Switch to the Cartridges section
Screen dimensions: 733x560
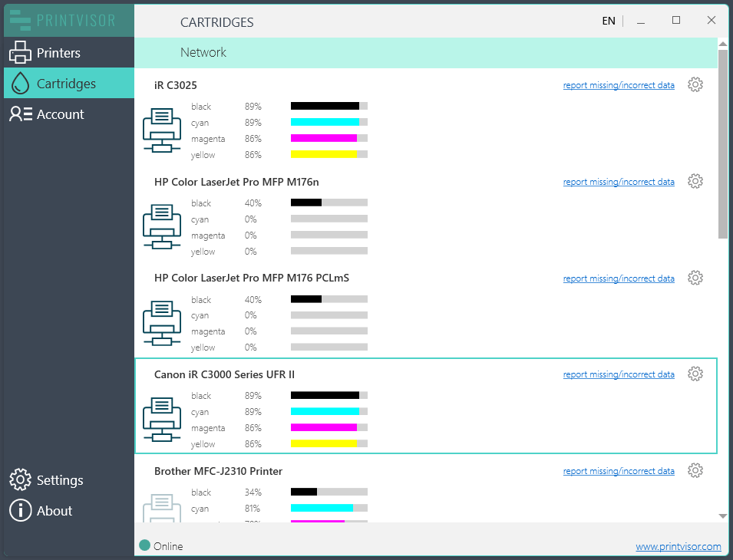[66, 84]
